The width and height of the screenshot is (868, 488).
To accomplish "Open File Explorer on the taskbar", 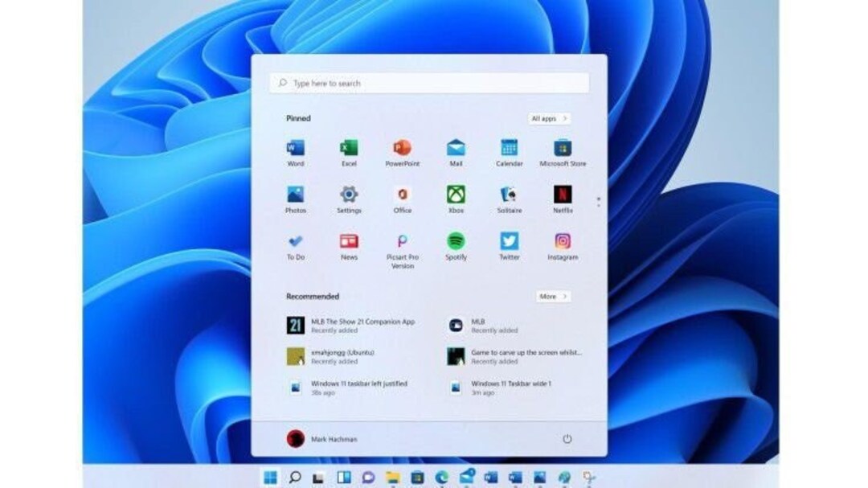I will coord(392,478).
